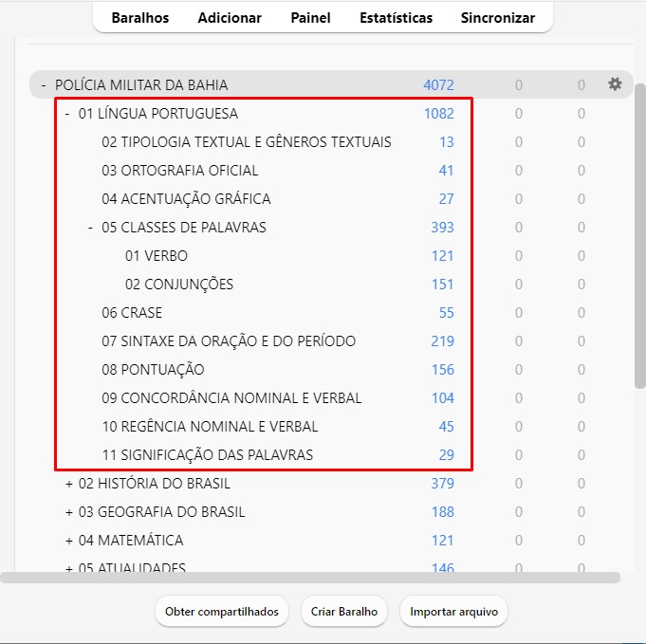
Task: Switch to the Painel tab
Action: pos(310,18)
